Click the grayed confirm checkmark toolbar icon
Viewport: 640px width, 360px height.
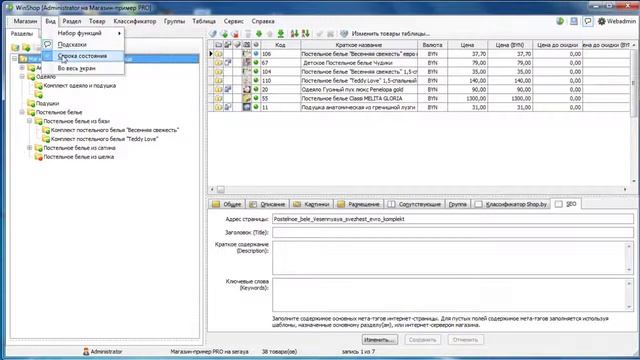pos(320,34)
